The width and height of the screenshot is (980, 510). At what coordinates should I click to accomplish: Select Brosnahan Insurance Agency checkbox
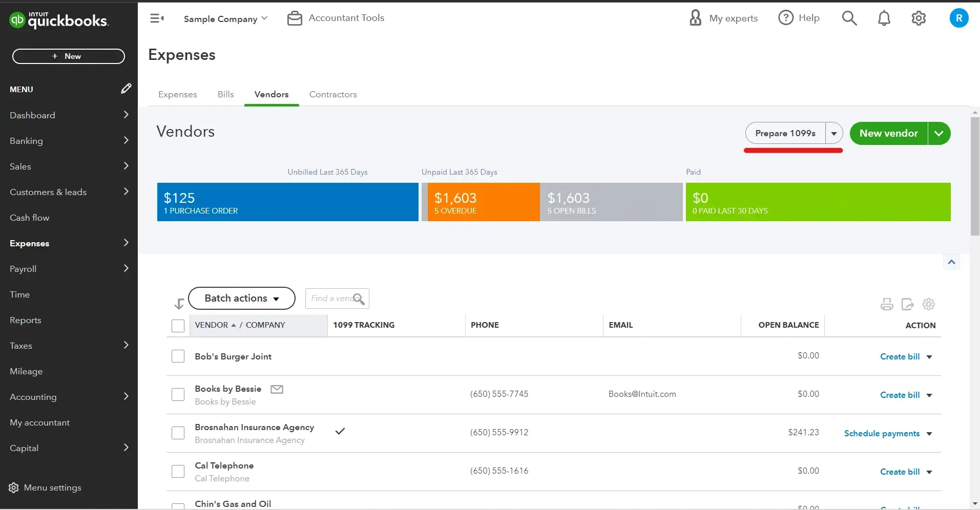(x=178, y=433)
